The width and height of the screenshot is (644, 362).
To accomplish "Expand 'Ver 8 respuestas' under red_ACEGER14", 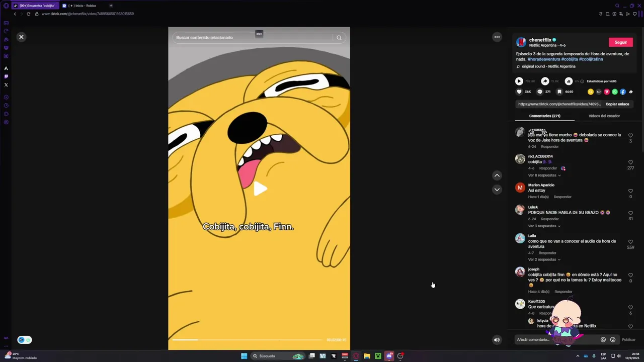I will coord(544,175).
